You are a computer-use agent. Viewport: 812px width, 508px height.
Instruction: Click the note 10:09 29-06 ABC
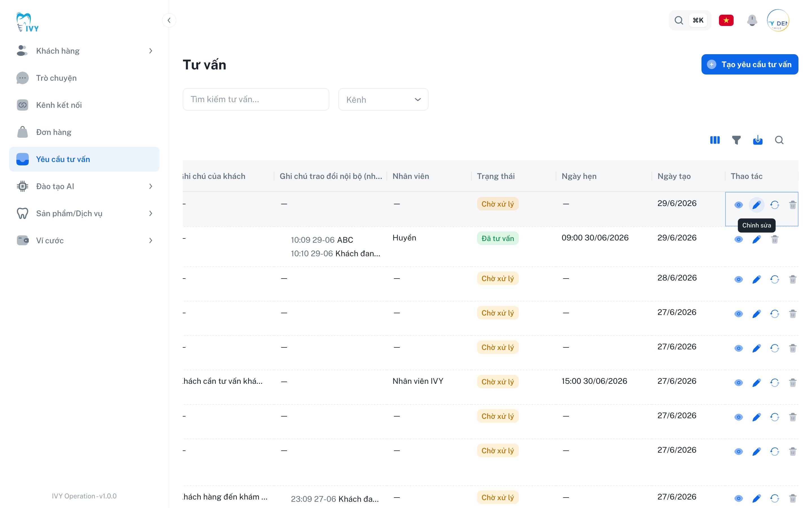(x=322, y=240)
